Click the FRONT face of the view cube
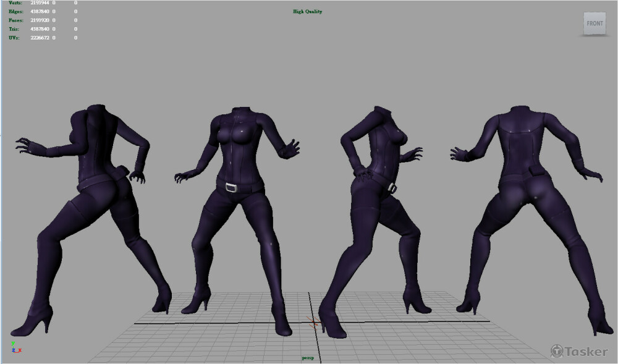618x364 pixels. 595,23
